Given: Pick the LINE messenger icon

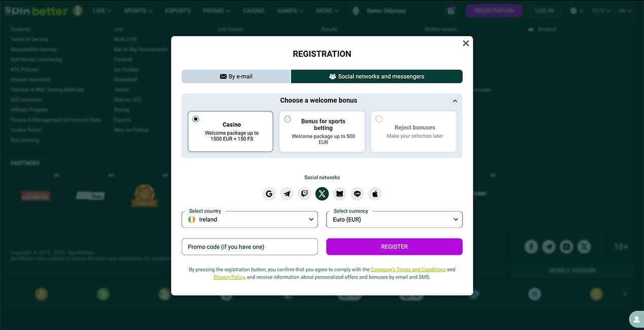Looking at the screenshot, I should (357, 193).
